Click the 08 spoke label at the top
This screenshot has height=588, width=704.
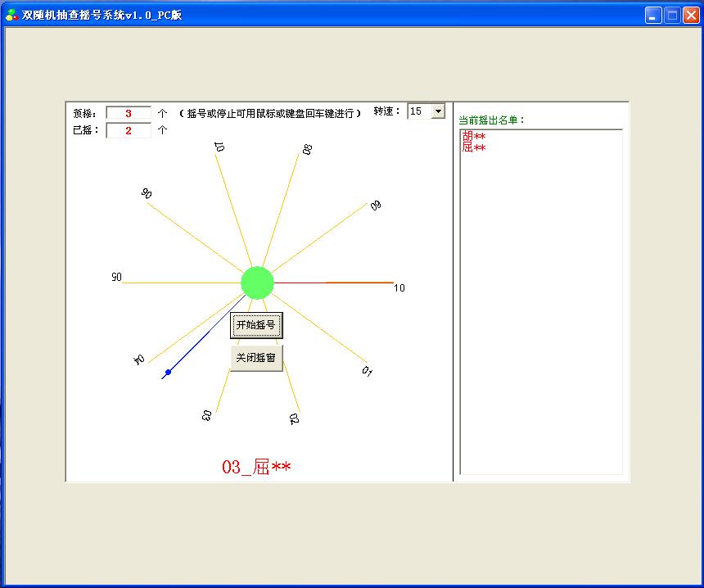tap(307, 150)
